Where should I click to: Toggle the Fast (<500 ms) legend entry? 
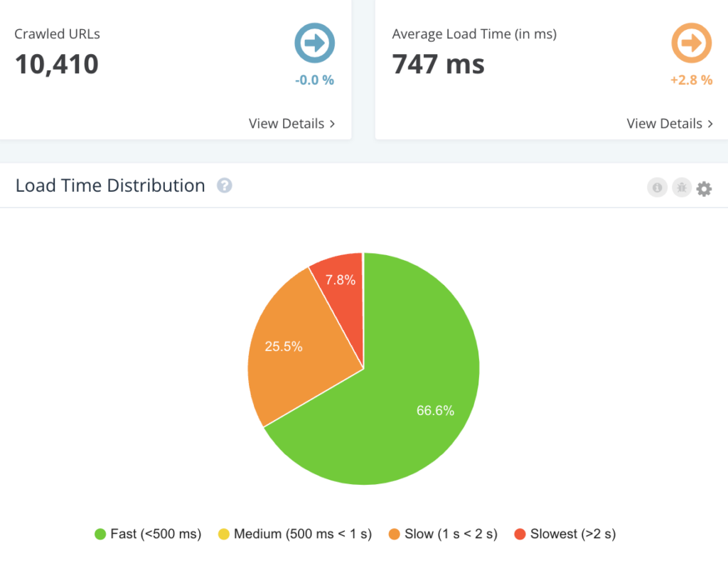click(148, 534)
